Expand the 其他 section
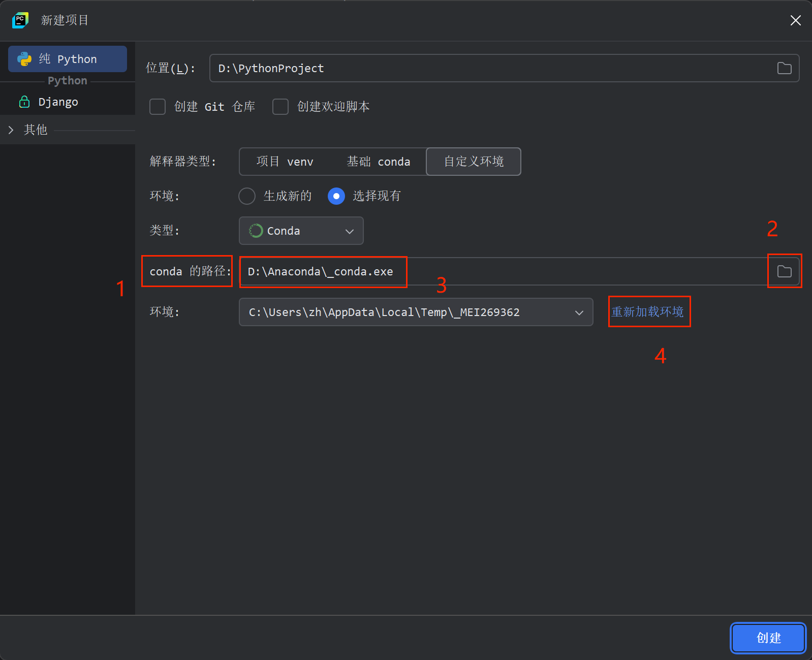The image size is (812, 660). point(11,130)
